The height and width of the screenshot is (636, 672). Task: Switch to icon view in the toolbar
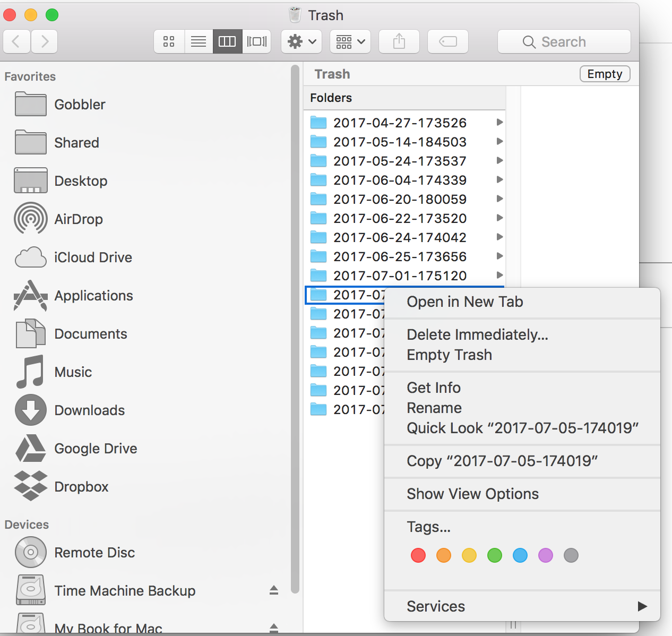(169, 41)
